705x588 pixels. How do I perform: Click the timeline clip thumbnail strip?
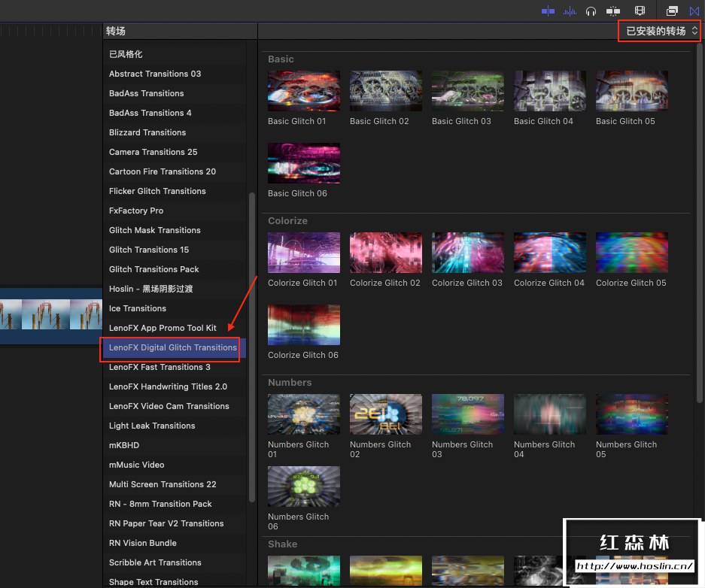(x=50, y=316)
